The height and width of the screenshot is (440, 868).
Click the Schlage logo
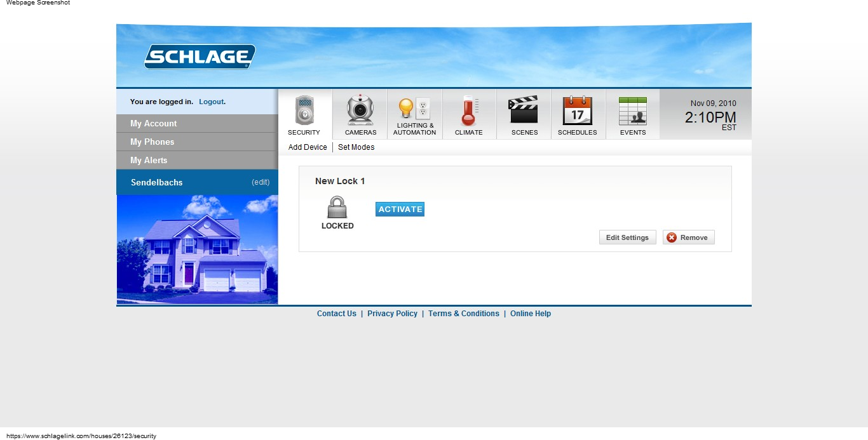[x=200, y=57]
